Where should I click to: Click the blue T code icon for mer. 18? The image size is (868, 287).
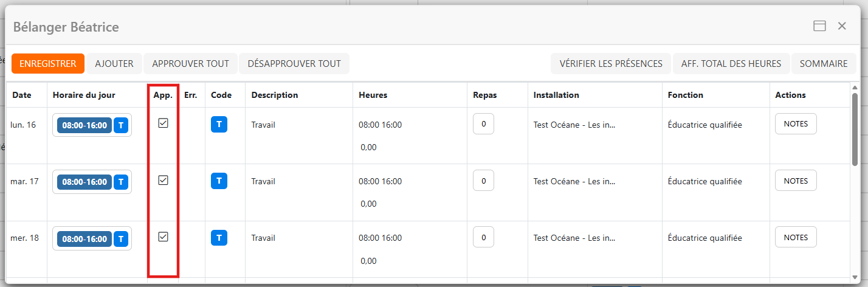[x=219, y=238]
